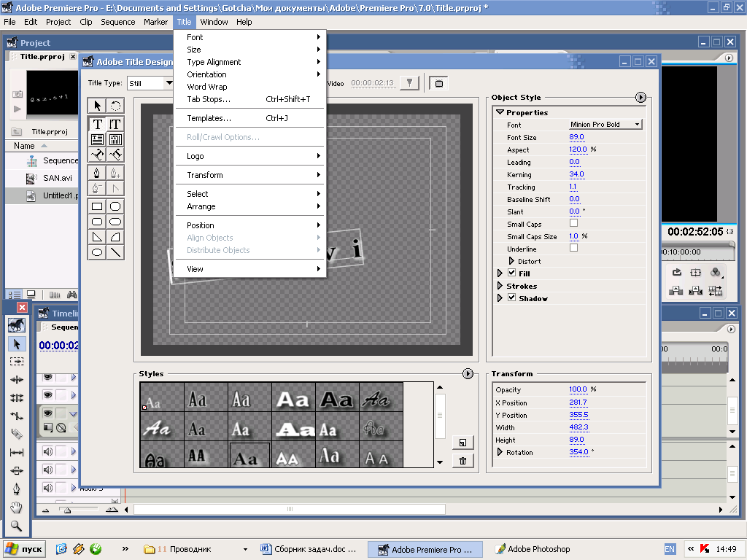This screenshot has height=560, width=747.
Task: Select the Ellipse tool
Action: click(97, 252)
